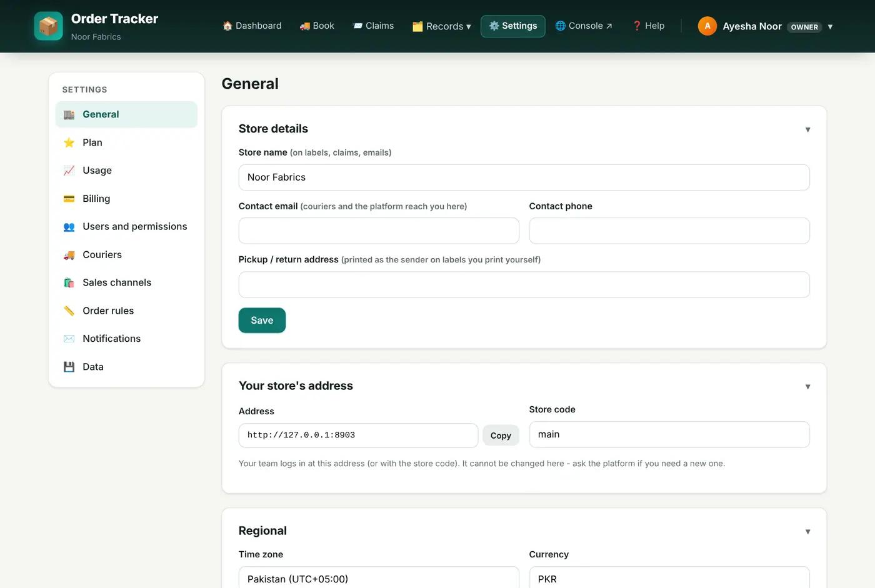Open the Settings tab in top navigation
The width and height of the screenshot is (875, 588).
click(513, 26)
